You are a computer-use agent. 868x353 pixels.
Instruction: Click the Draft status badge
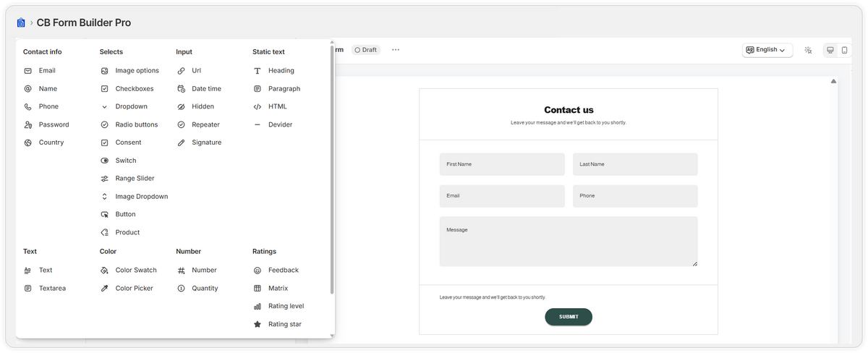pyautogui.click(x=366, y=50)
